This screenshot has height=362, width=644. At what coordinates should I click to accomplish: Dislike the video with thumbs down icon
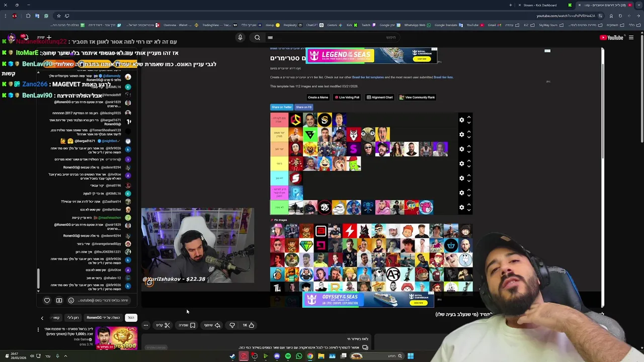(232, 325)
